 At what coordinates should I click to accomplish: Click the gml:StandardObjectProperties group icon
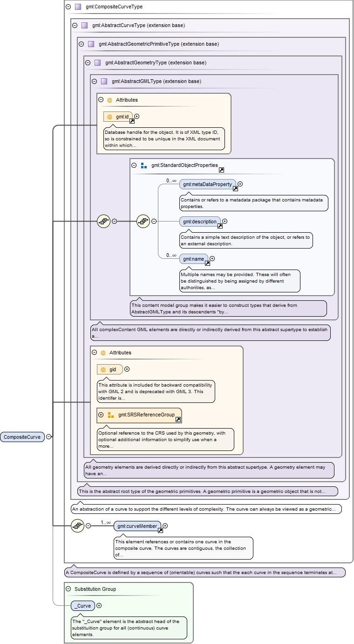pos(144,165)
